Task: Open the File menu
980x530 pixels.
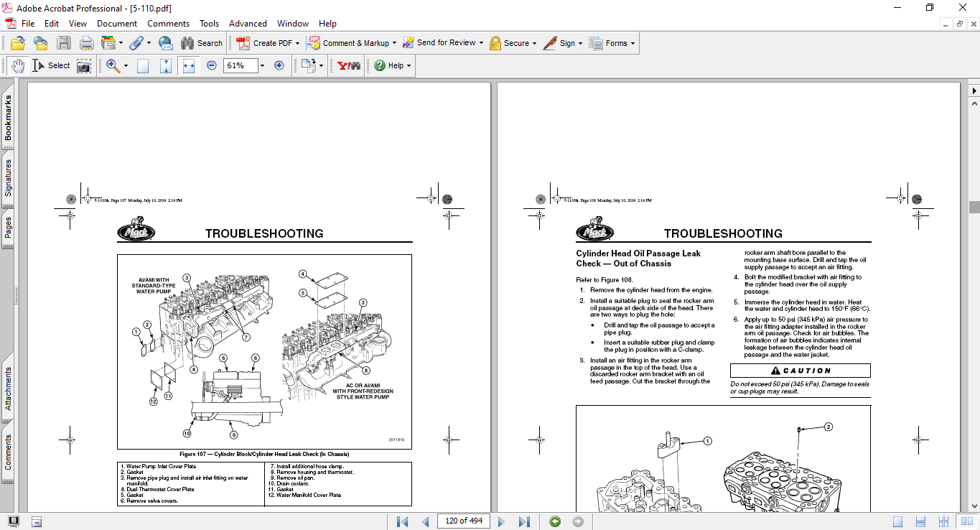Action: click(28, 24)
